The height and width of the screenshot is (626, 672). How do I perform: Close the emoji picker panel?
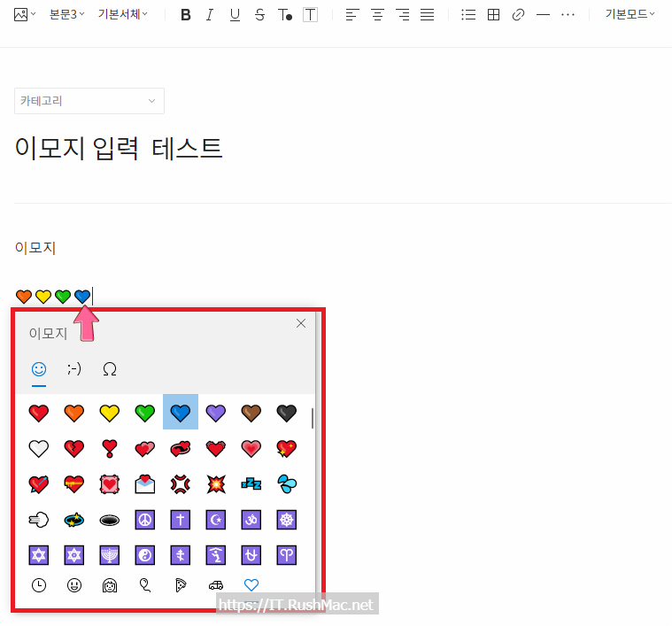pyautogui.click(x=301, y=323)
